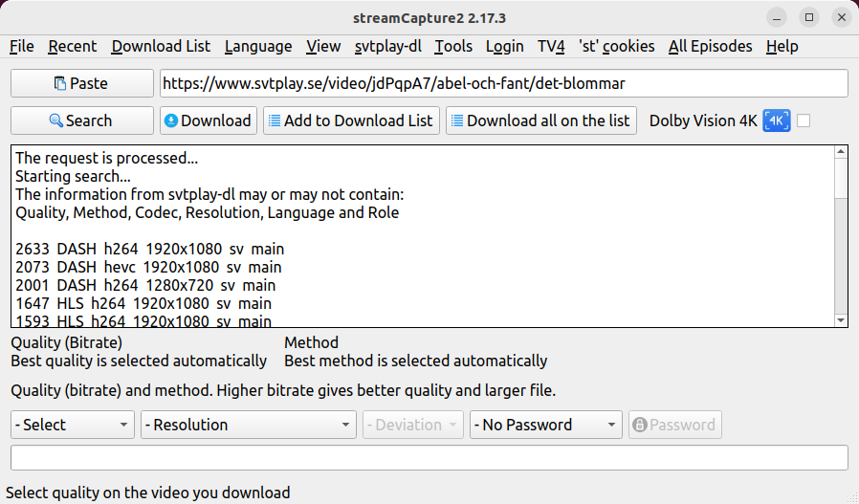Screen dimensions: 859x504
Task: Click the Paste button
Action: coord(82,83)
